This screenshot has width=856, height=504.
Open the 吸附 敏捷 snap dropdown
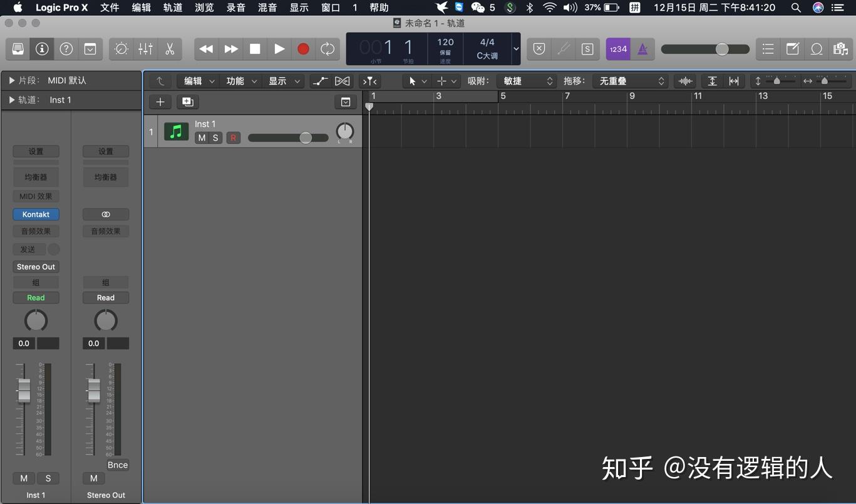(x=527, y=81)
